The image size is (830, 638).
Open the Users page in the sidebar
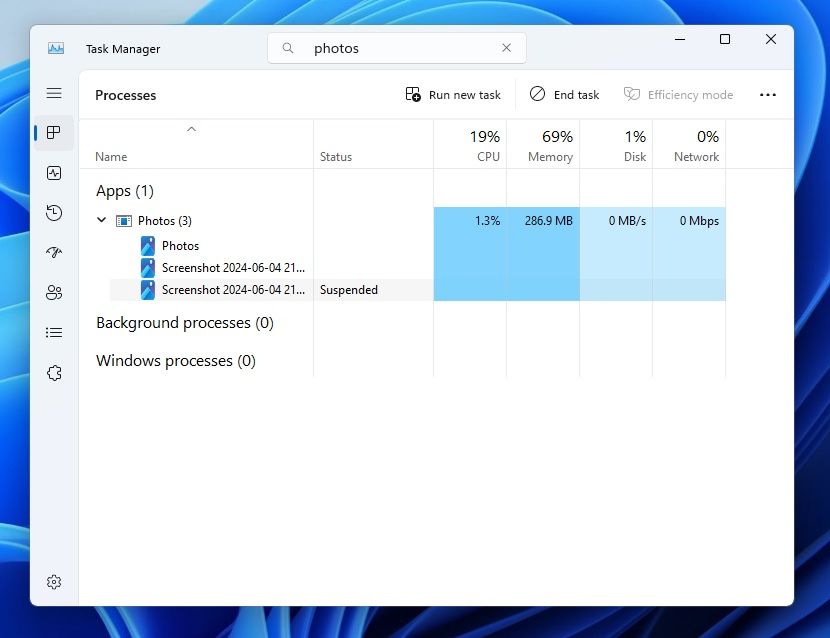(x=53, y=292)
